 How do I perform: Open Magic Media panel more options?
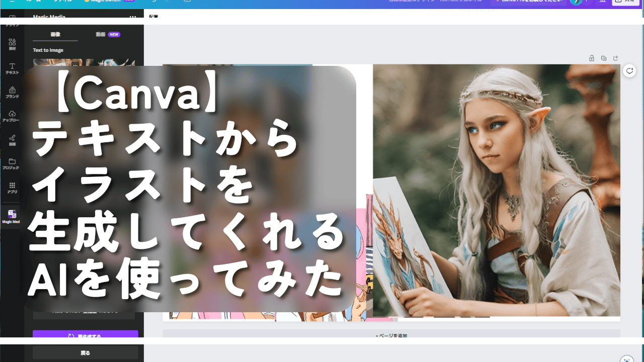click(x=133, y=17)
